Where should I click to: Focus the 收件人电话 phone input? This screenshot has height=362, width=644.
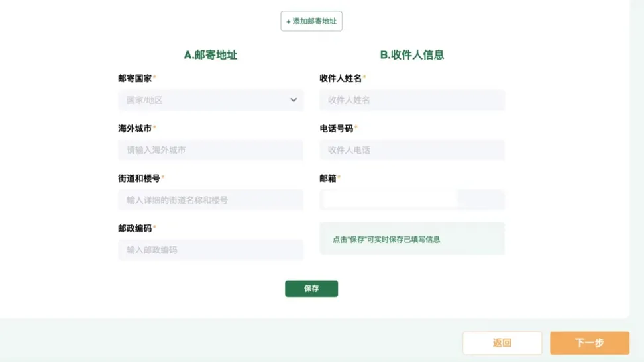[x=411, y=150]
